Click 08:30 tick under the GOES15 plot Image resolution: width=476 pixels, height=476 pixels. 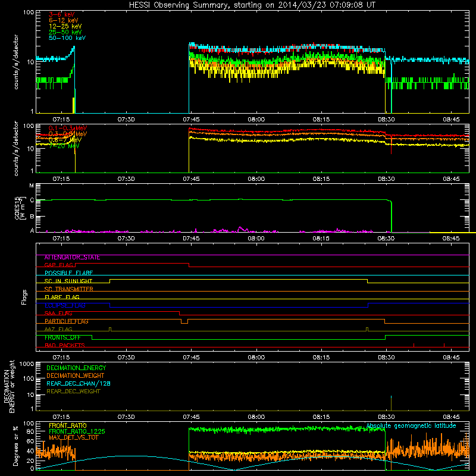pos(386,239)
